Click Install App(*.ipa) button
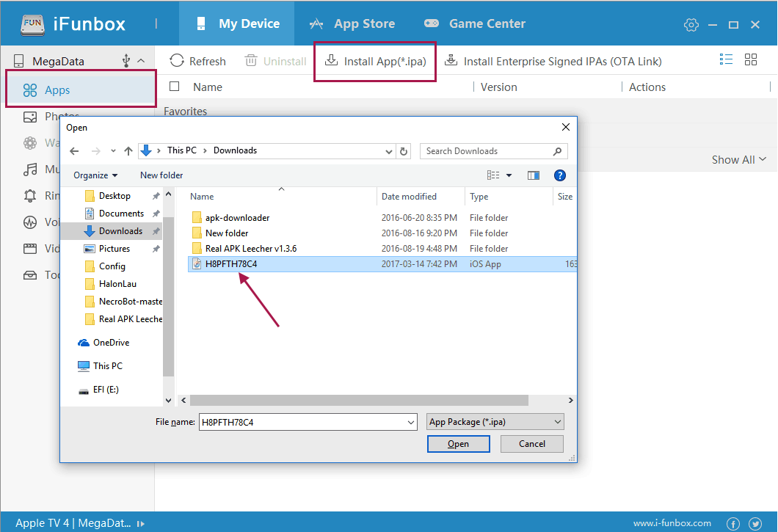Viewport: 778px width, 532px height. [375, 61]
